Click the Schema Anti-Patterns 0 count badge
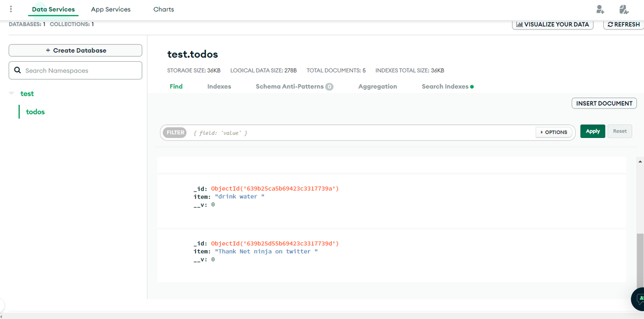This screenshot has width=644, height=319. (330, 87)
